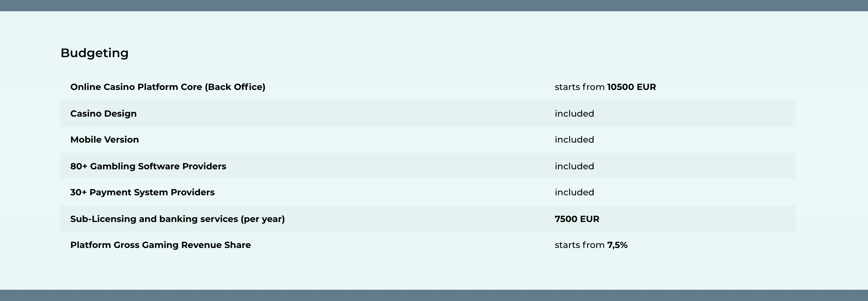Click 'included' next to Casino Design
This screenshot has width=868, height=301.
coord(574,114)
